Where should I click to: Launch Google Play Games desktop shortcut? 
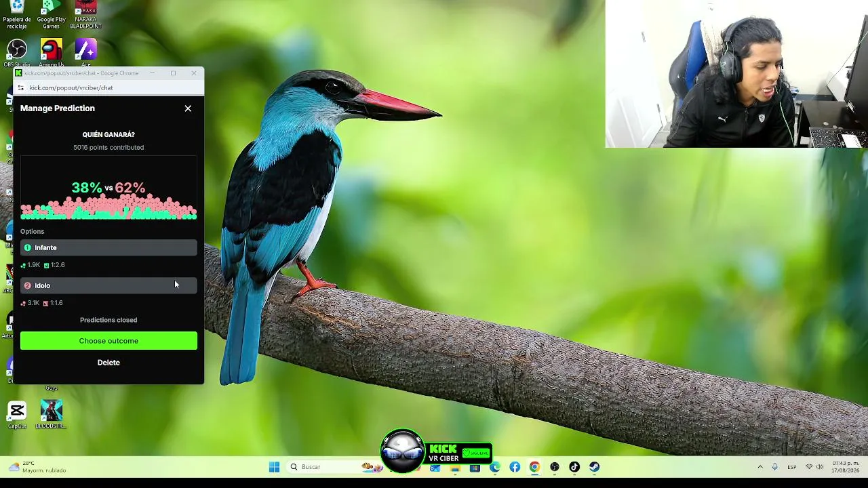(51, 14)
